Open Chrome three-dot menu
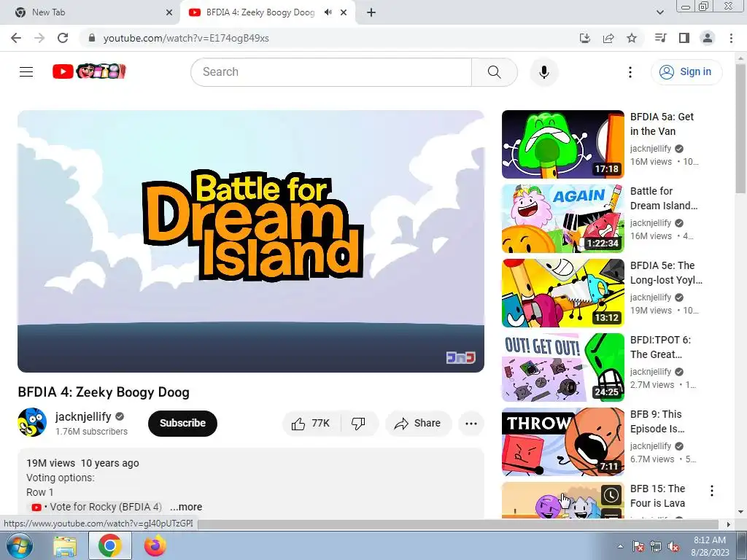Viewport: 747px width, 560px height. [x=731, y=38]
